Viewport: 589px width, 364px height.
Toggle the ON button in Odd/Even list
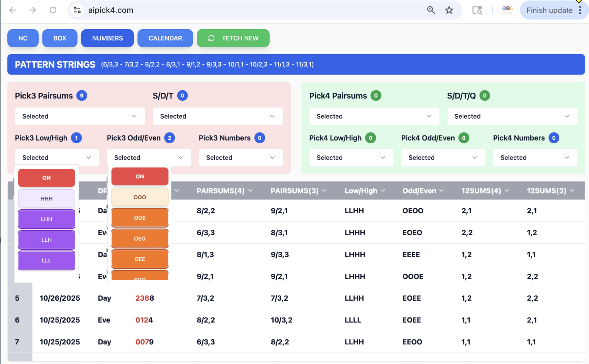[x=139, y=176]
